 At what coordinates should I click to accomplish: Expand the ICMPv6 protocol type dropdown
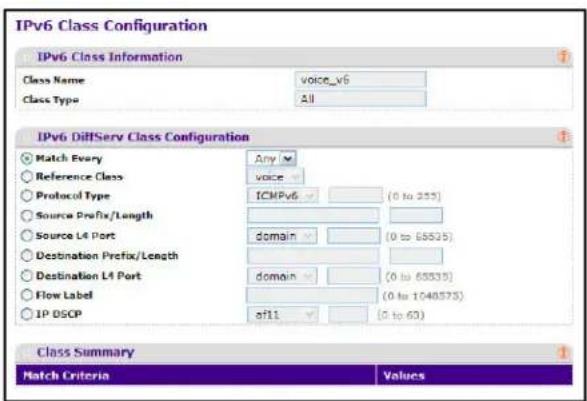[283, 195]
